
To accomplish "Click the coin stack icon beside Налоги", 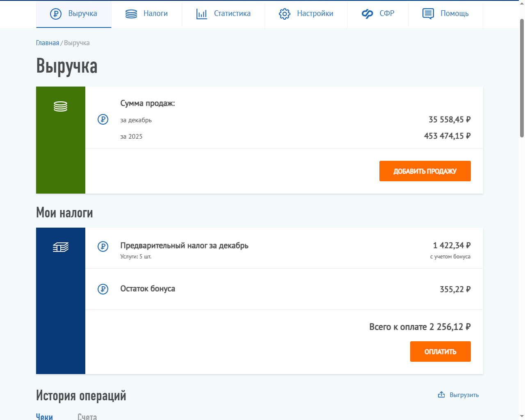I will (x=131, y=14).
